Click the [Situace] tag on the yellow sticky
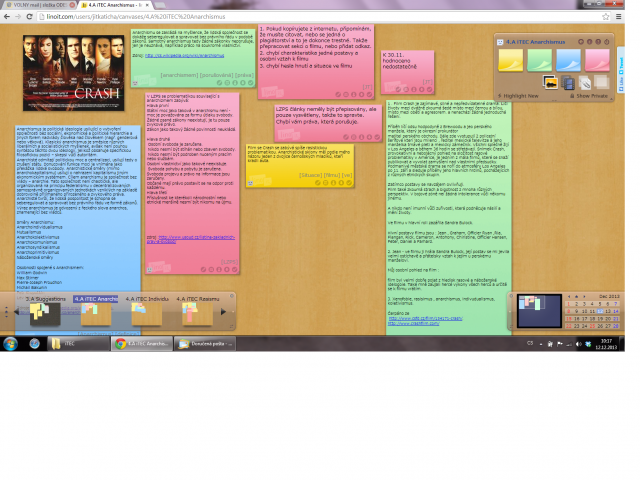640x480 pixels. tap(310, 175)
